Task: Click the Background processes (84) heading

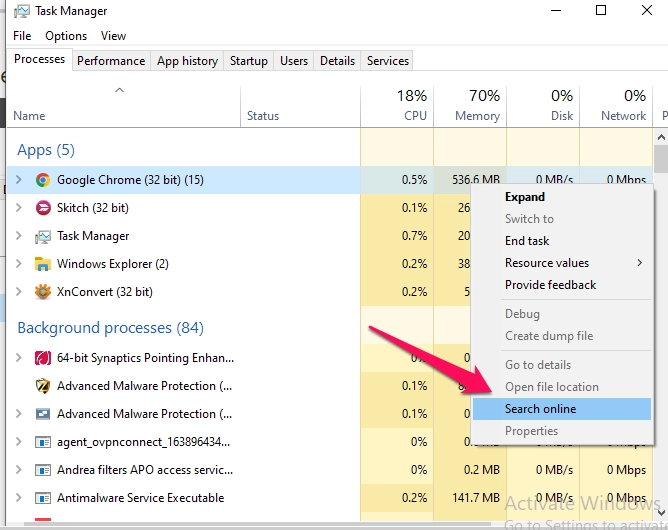Action: pos(111,328)
